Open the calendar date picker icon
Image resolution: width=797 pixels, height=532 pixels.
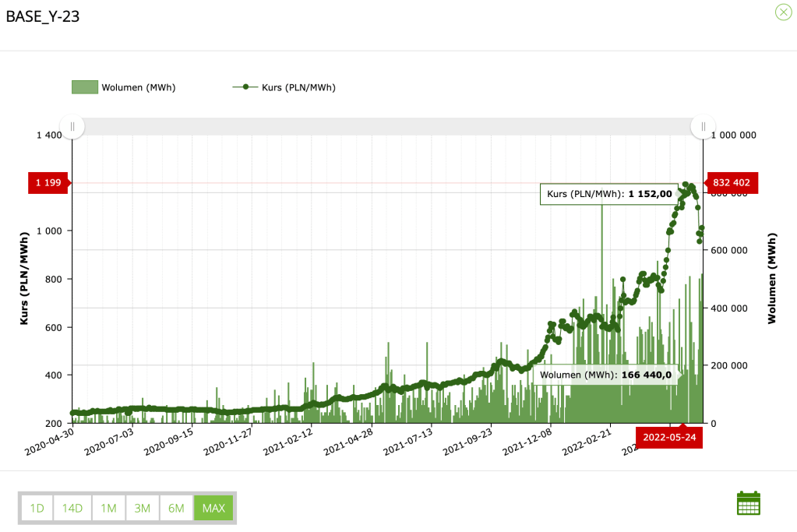(748, 503)
